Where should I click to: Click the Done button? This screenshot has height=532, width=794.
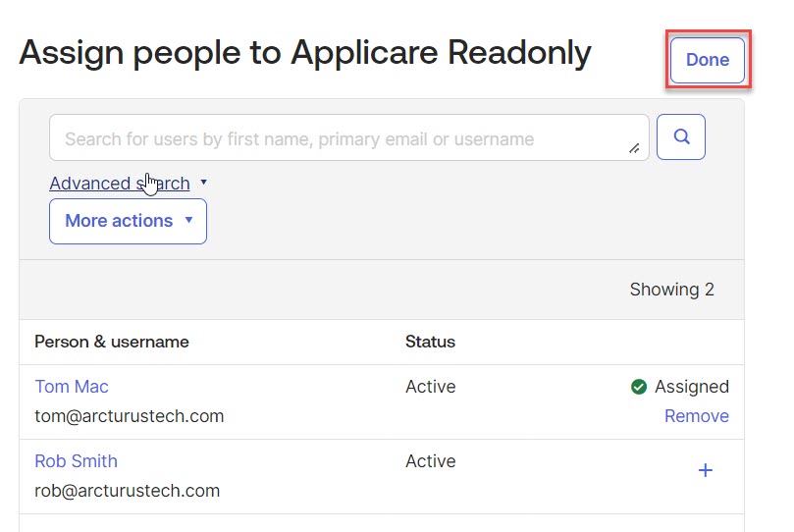(x=707, y=60)
